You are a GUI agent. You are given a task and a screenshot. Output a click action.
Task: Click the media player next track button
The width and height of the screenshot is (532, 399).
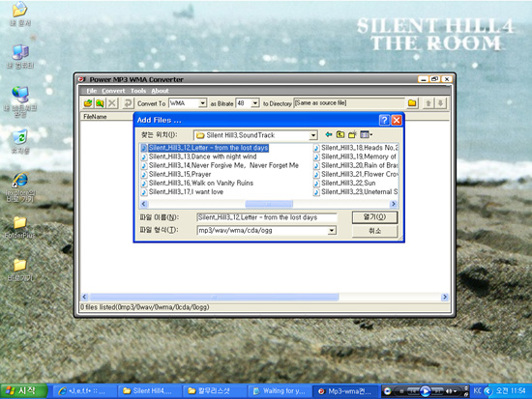click(437, 391)
